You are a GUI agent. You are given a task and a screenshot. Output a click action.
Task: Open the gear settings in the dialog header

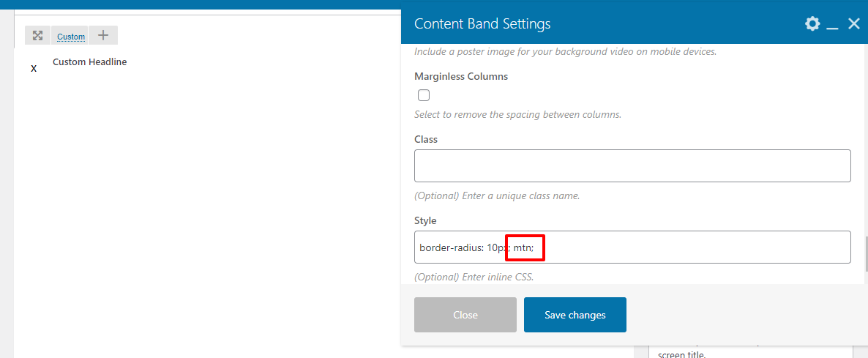tap(812, 24)
